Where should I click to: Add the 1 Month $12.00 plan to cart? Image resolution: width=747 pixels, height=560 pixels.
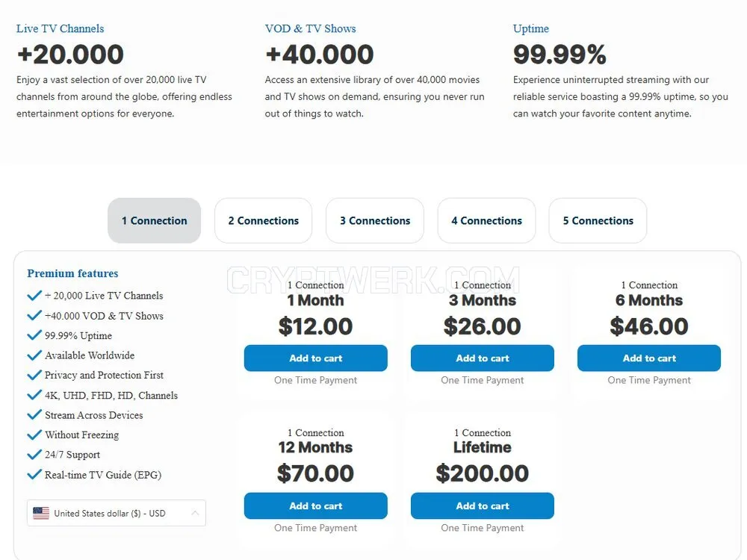316,358
